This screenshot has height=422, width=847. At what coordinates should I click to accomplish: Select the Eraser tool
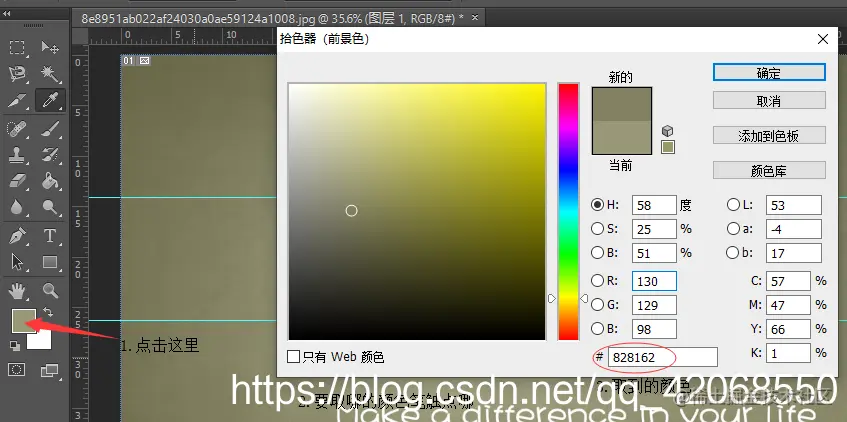[17, 181]
